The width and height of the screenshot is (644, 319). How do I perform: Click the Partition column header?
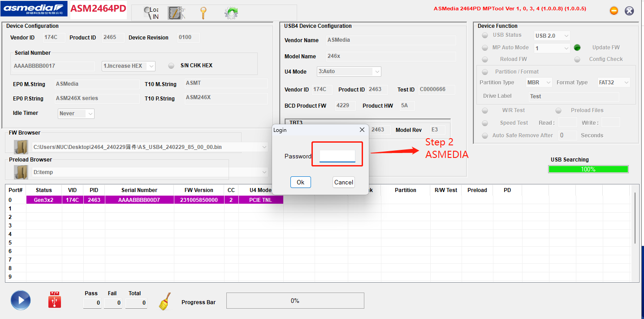pos(406,190)
